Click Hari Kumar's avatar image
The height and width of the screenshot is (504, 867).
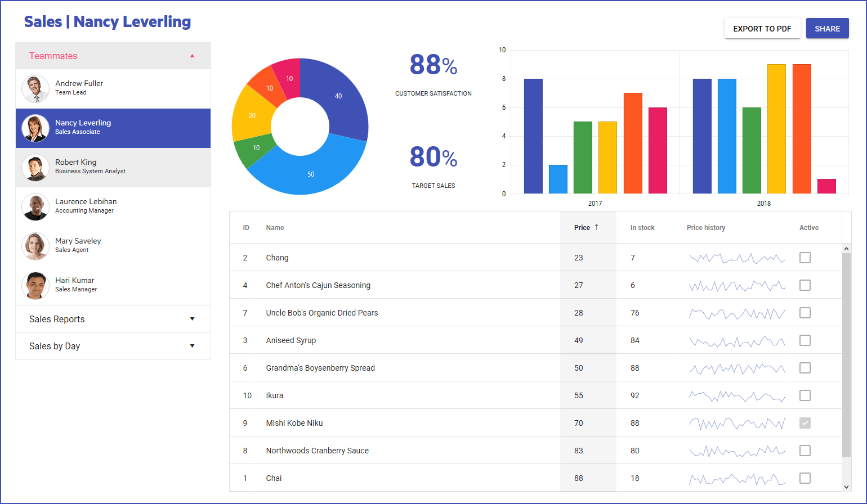point(35,286)
